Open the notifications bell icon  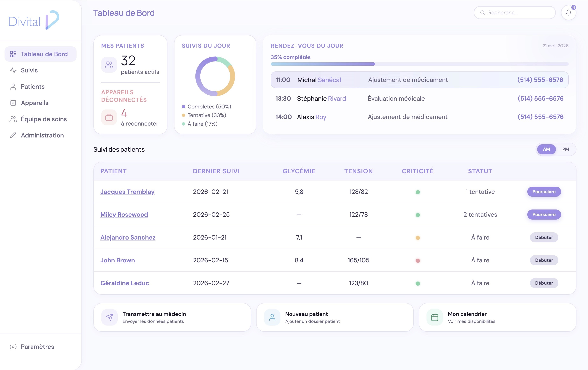coord(568,13)
